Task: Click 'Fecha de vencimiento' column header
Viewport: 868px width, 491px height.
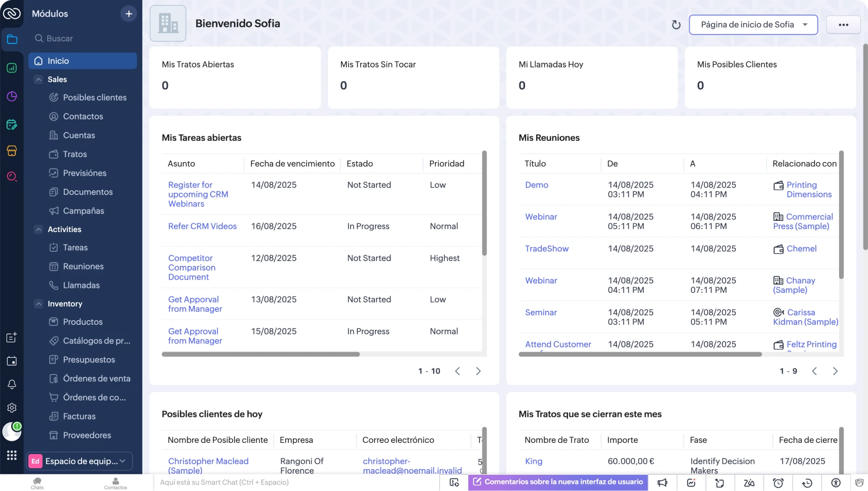Action: [292, 164]
